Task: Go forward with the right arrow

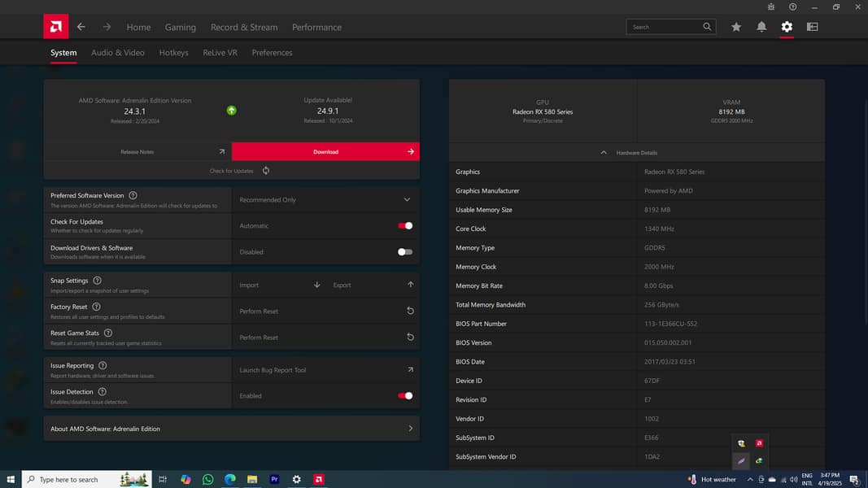Action: click(107, 27)
